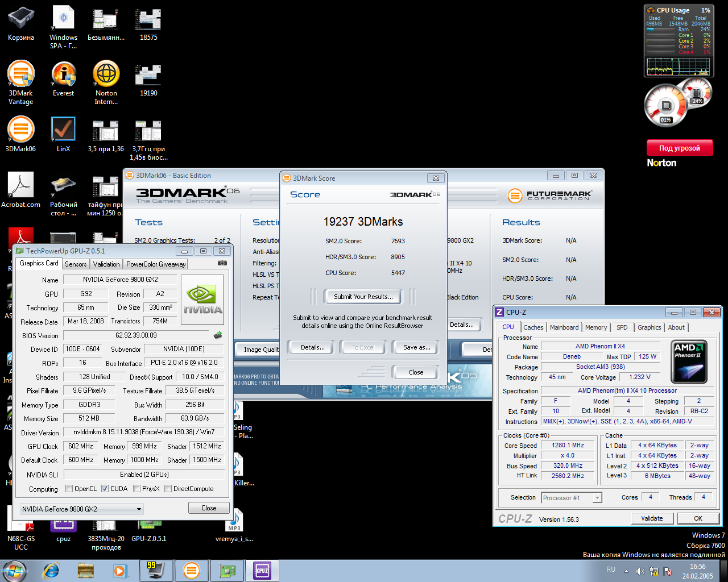Click Submit Your Results in 3DMark Score
728x582 pixels.
(363, 297)
